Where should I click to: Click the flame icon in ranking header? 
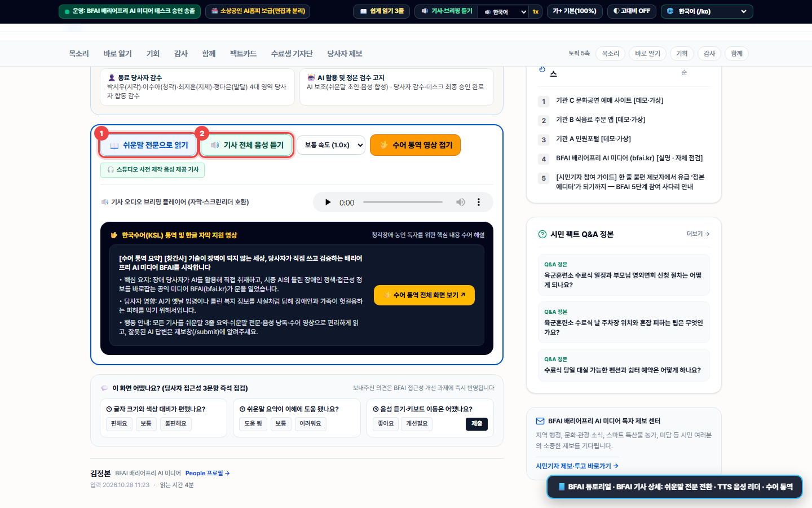point(542,69)
